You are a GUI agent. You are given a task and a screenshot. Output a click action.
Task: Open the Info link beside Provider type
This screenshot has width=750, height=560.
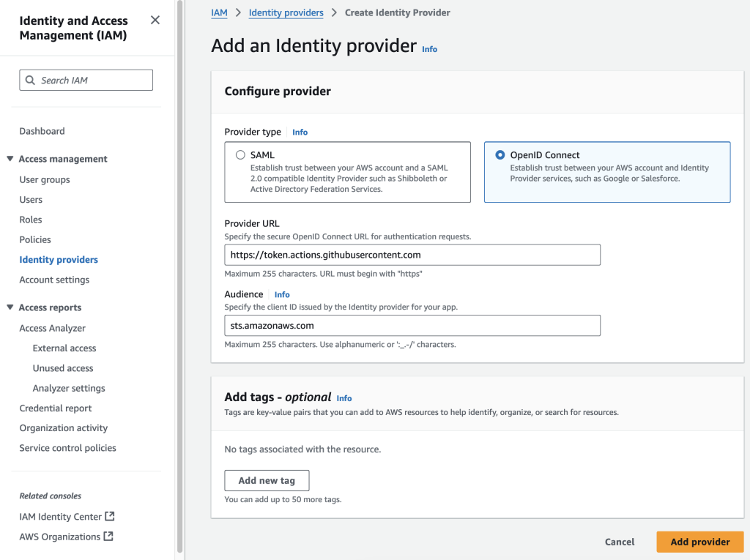(x=300, y=132)
